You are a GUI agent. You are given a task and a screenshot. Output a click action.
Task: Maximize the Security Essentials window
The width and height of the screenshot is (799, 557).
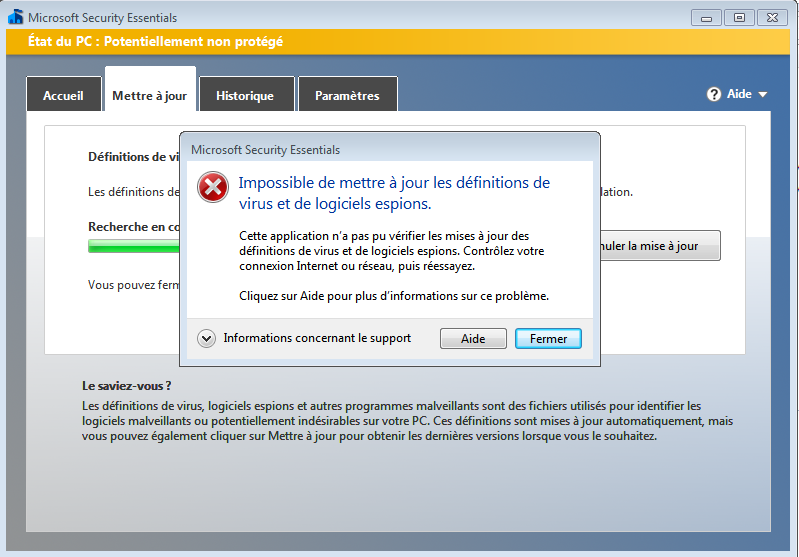pyautogui.click(x=740, y=17)
